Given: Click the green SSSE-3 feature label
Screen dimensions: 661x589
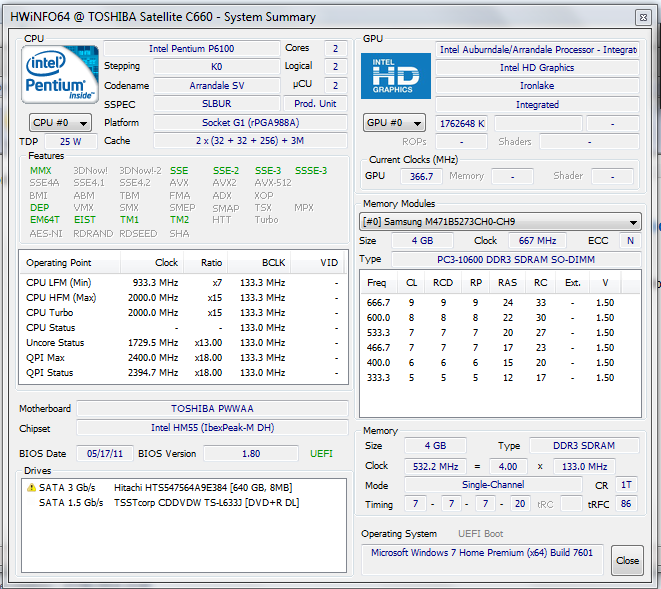Looking at the screenshot, I should click(x=311, y=171).
